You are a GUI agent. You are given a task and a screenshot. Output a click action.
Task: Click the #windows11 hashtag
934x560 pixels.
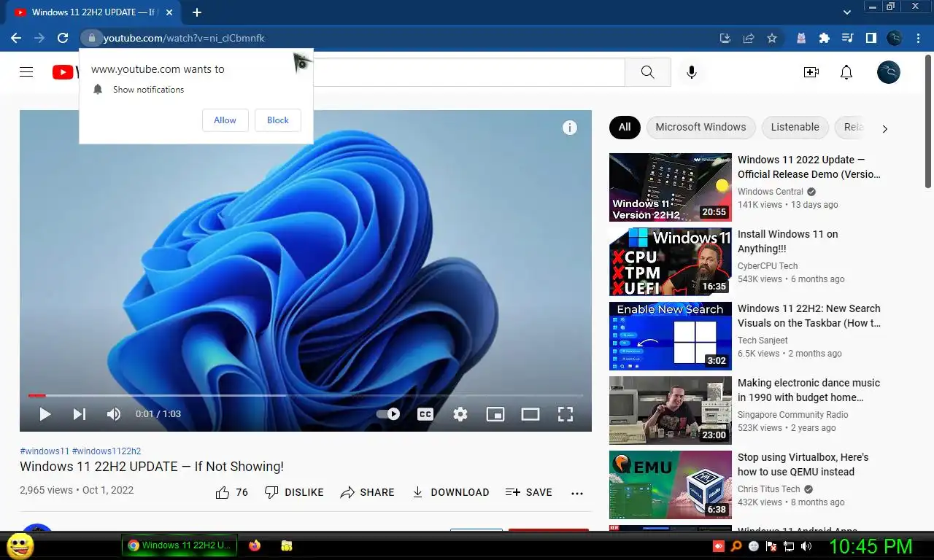(45, 451)
